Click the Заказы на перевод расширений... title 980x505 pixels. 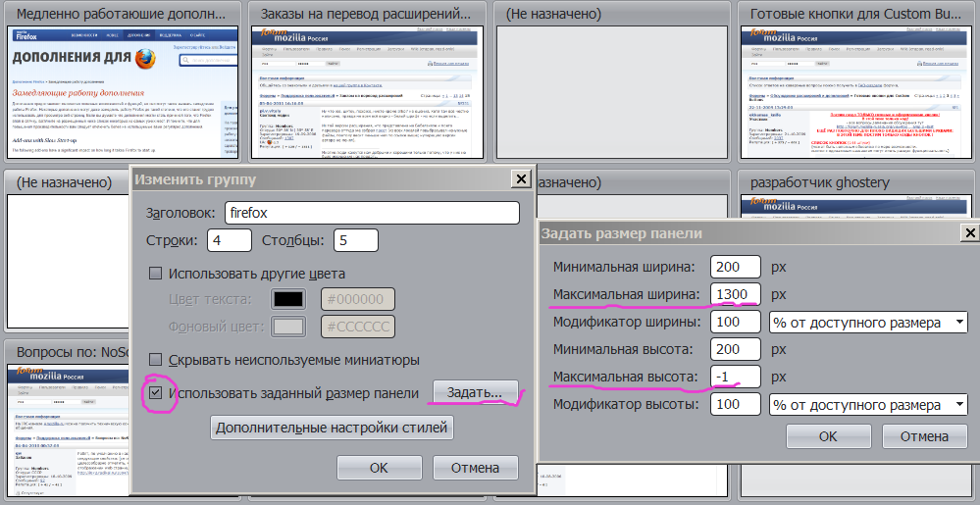pos(366,14)
